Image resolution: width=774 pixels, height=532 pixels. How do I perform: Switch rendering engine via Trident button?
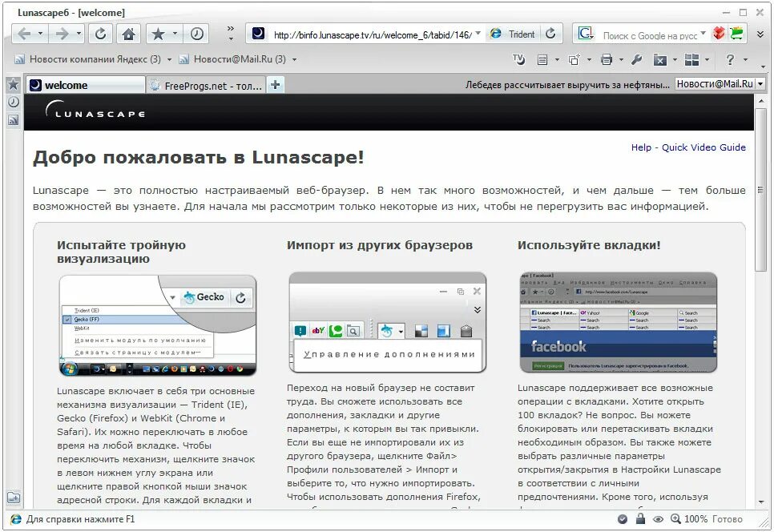pyautogui.click(x=512, y=34)
